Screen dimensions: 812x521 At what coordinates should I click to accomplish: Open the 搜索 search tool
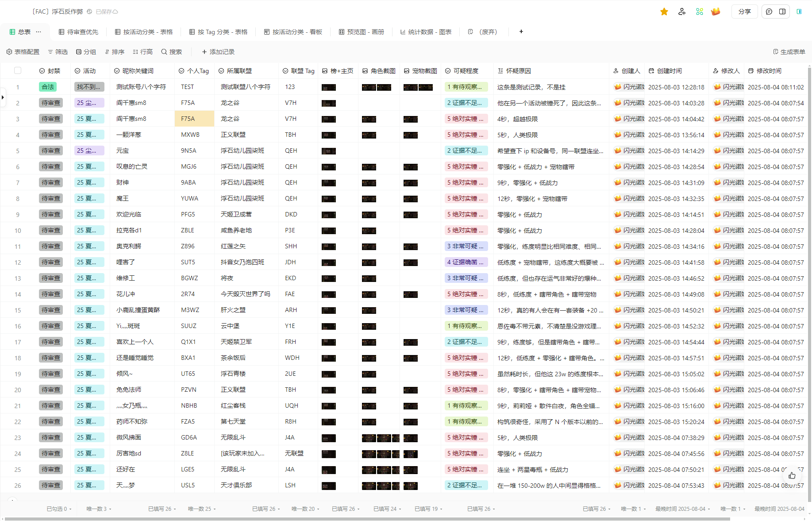[172, 52]
